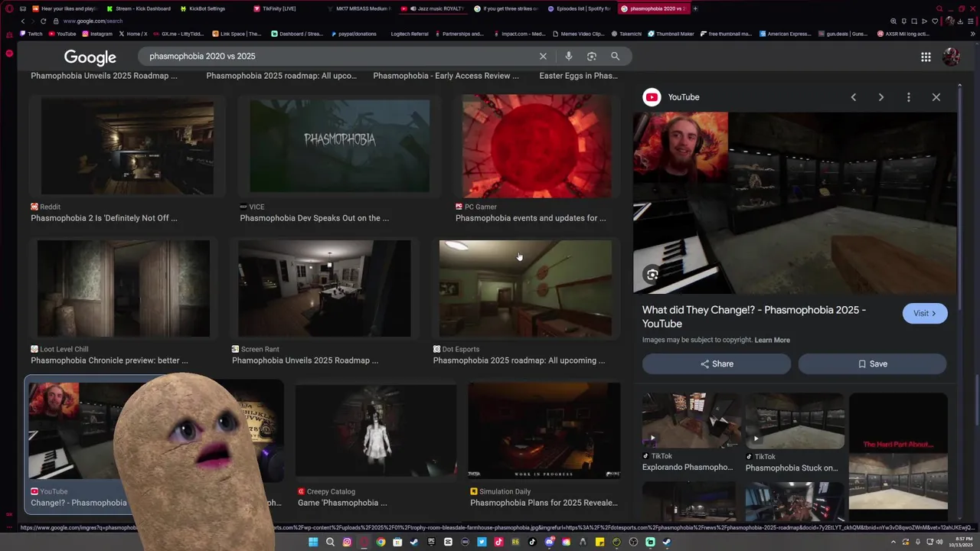The height and width of the screenshot is (551, 980).
Task: Open Windows taskbar search
Action: click(330, 542)
